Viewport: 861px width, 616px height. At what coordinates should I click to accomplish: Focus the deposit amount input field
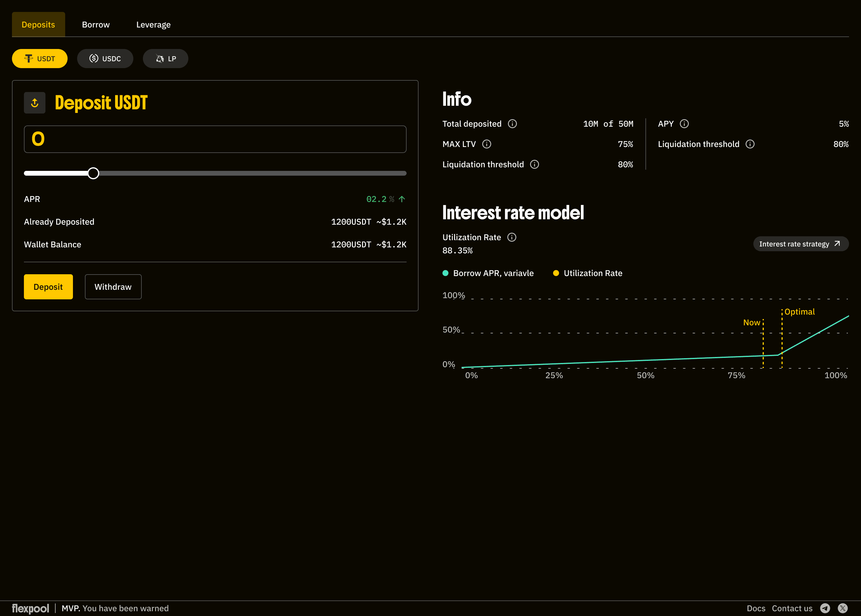pos(215,139)
